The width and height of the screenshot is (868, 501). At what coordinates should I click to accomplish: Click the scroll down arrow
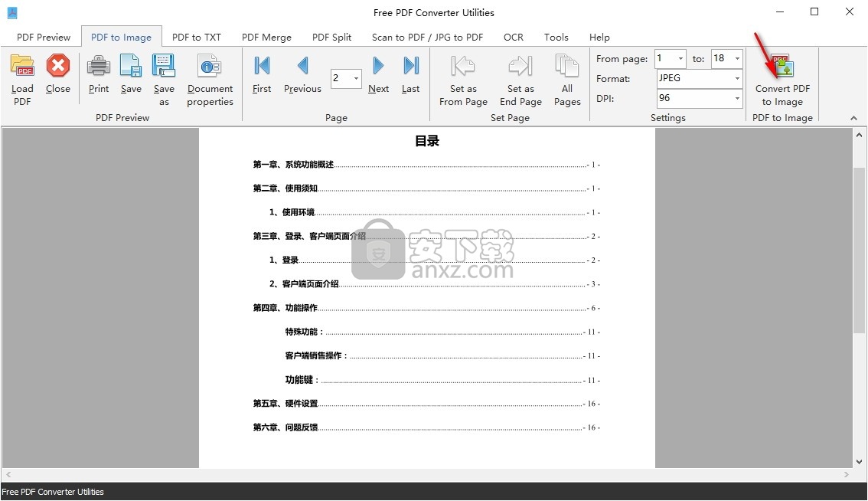pos(859,462)
